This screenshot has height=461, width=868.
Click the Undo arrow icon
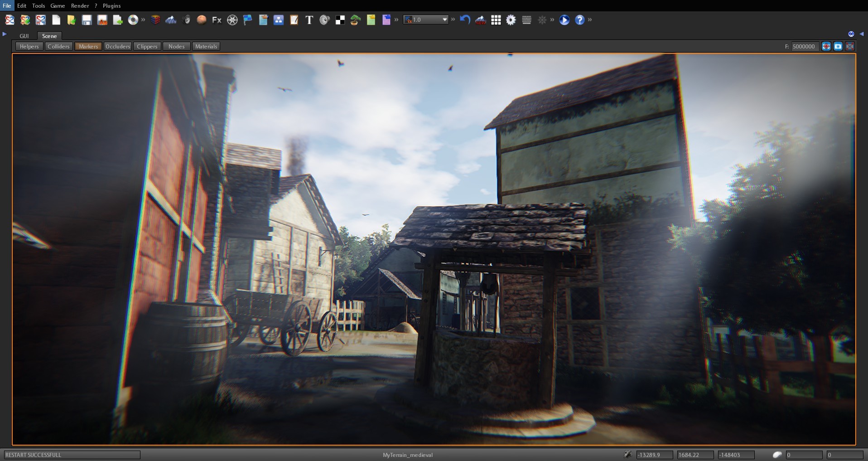[x=465, y=20]
